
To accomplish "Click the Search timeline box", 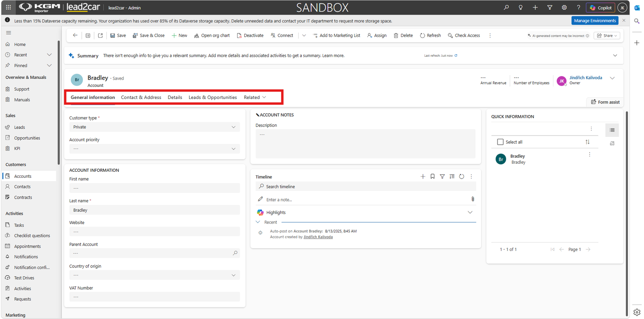I will click(366, 187).
